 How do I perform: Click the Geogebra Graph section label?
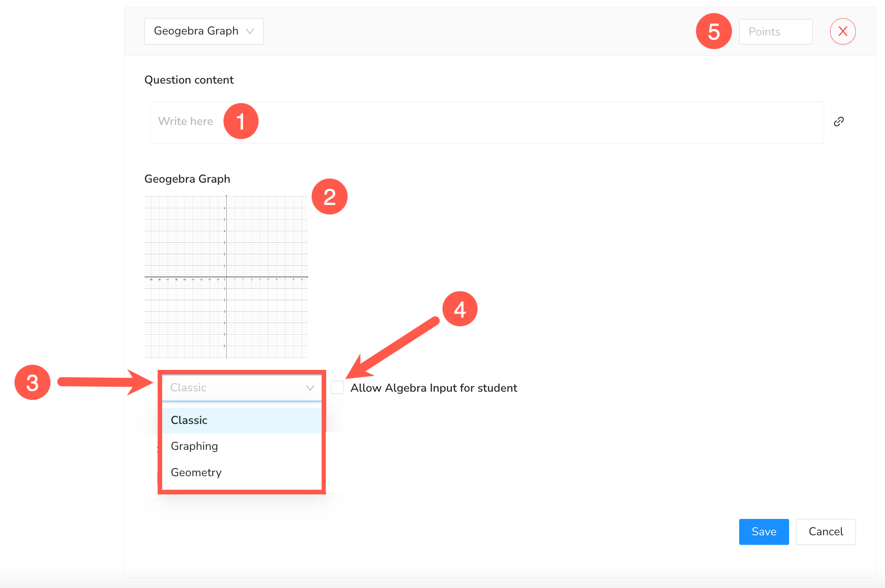(x=187, y=179)
